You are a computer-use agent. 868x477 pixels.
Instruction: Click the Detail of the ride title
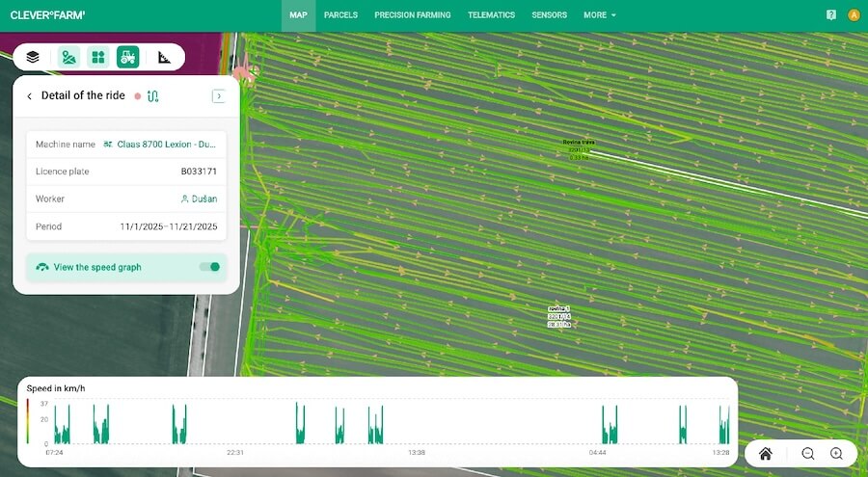pos(83,95)
